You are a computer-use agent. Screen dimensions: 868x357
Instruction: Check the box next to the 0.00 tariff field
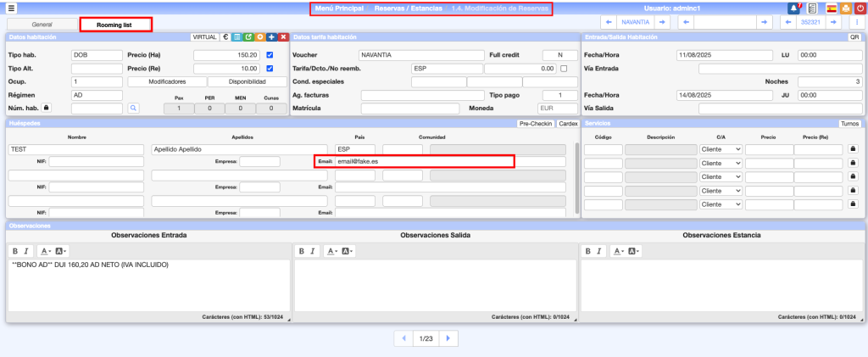click(x=564, y=69)
